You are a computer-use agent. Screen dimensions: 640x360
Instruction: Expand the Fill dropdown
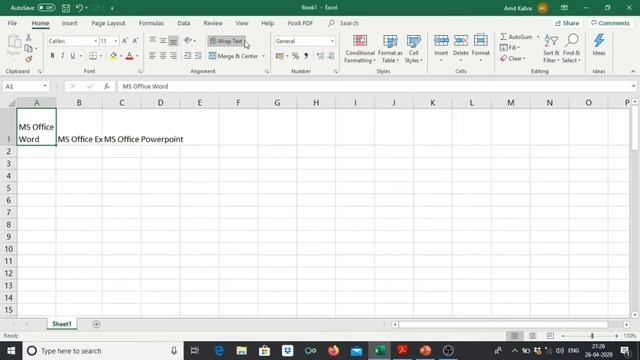(x=509, y=48)
